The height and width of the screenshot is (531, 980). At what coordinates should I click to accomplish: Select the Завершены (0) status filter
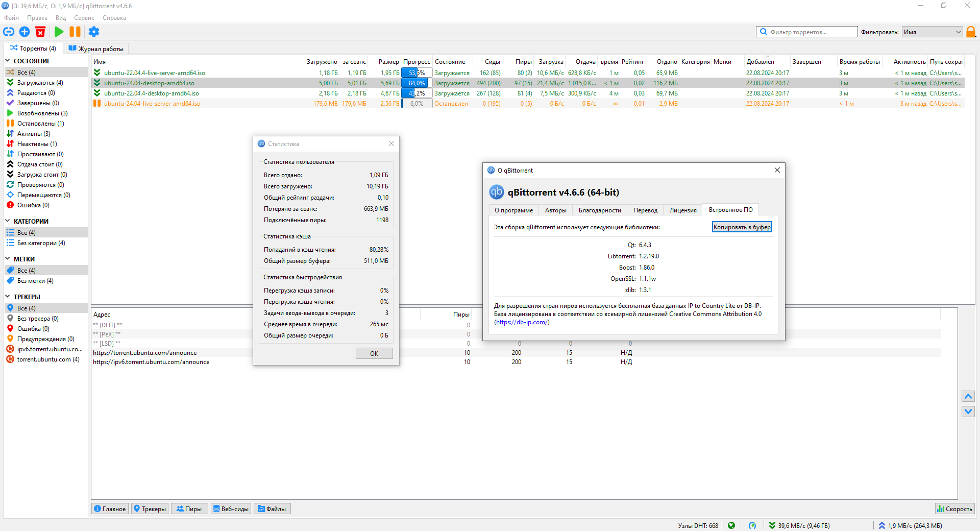click(x=46, y=103)
